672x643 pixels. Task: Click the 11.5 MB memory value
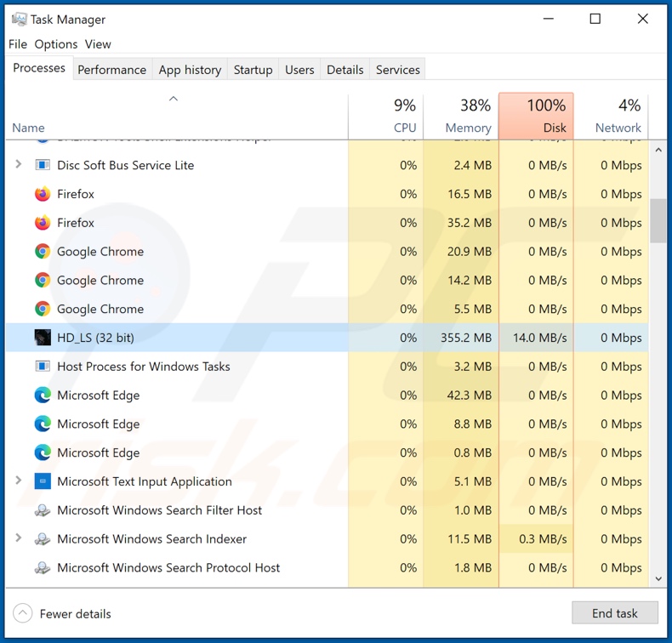pyautogui.click(x=470, y=539)
